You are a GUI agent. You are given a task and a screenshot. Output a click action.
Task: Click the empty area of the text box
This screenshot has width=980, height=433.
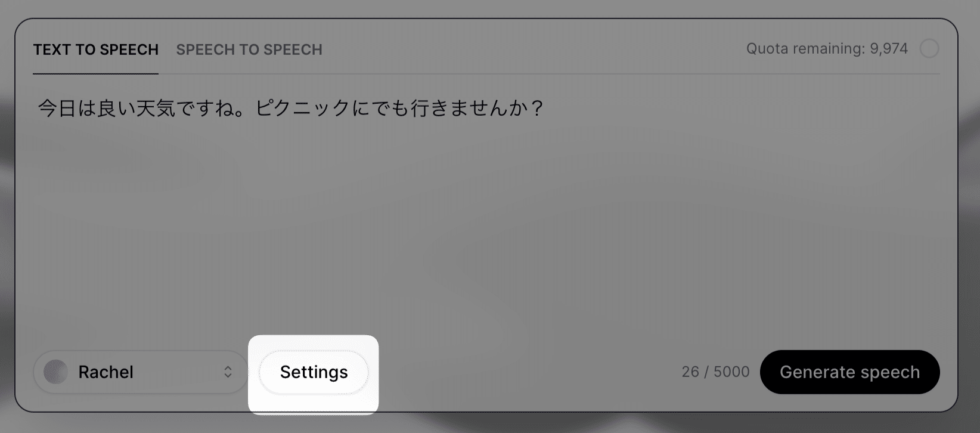point(477,227)
